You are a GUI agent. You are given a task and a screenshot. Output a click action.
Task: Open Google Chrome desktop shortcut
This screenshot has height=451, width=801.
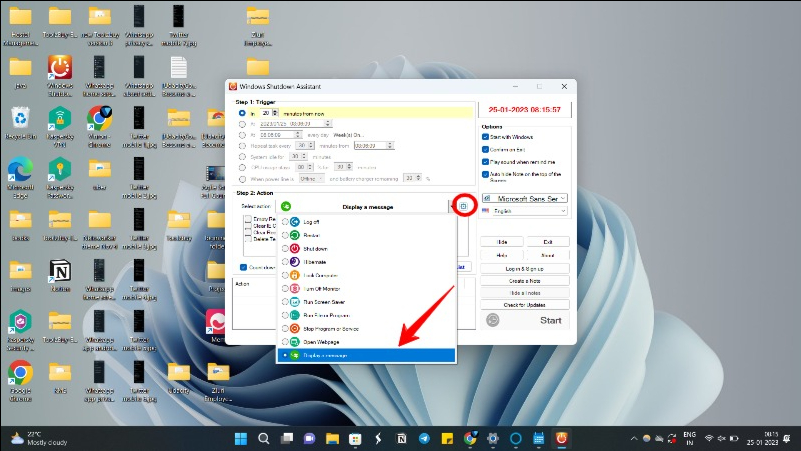(x=20, y=382)
